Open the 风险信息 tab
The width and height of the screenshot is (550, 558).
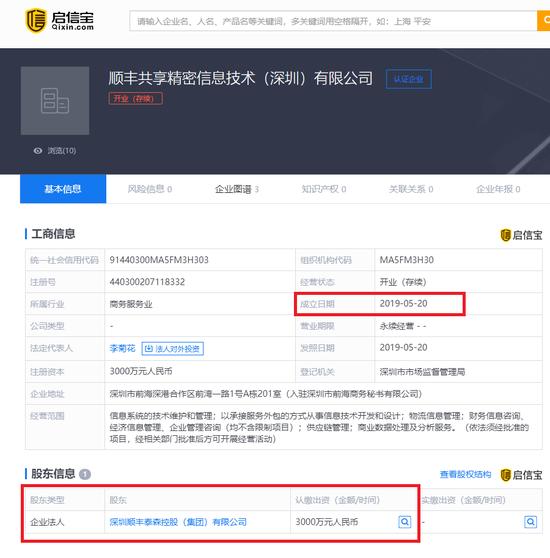coord(150,189)
